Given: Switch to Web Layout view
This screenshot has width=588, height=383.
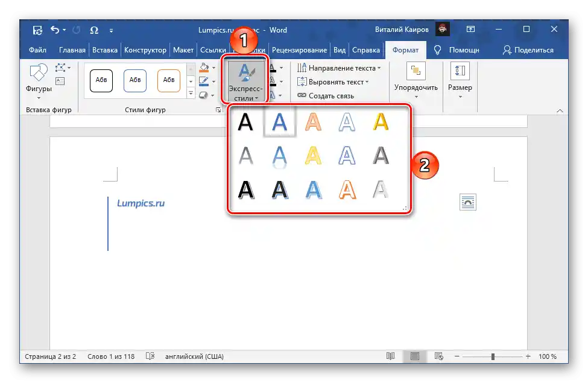Looking at the screenshot, I should [x=439, y=356].
